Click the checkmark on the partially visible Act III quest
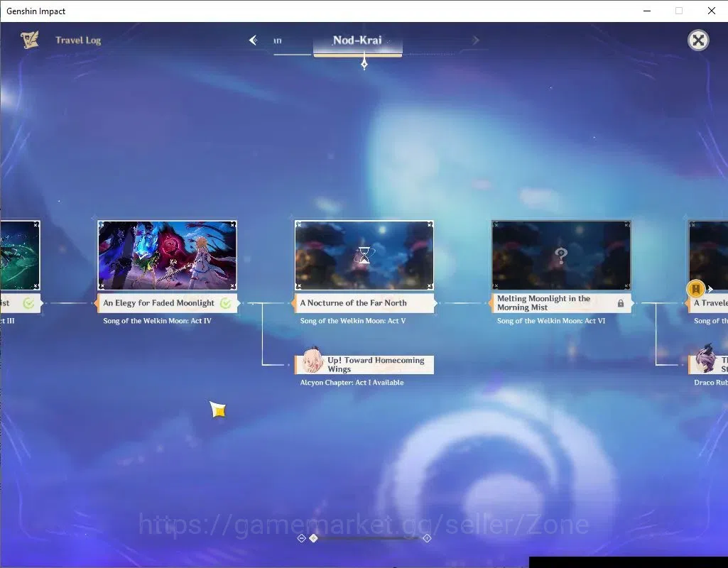 (29, 303)
